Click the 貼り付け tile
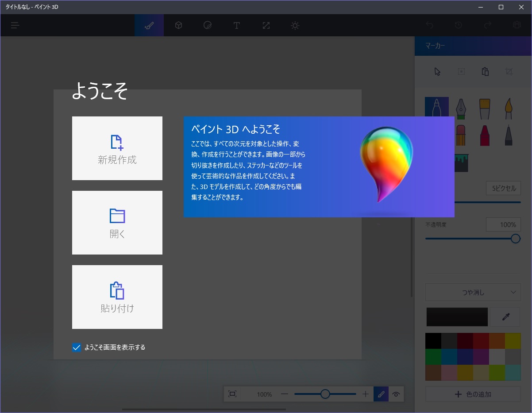The image size is (532, 413). [117, 297]
